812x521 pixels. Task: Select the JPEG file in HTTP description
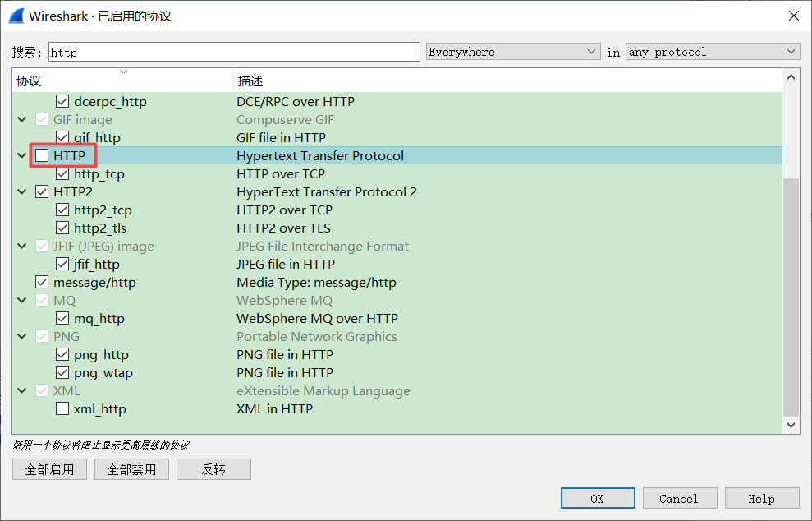tap(286, 264)
